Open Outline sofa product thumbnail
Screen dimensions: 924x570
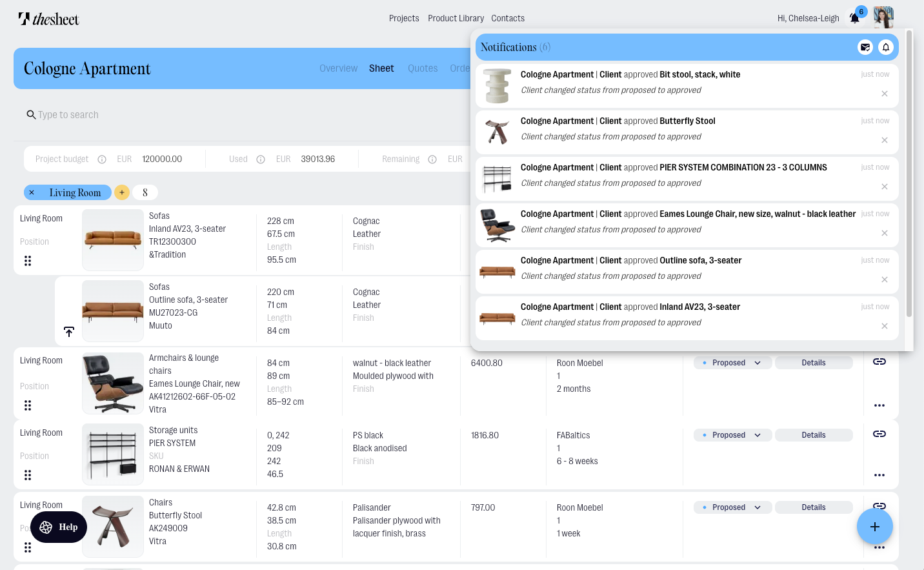tap(113, 311)
